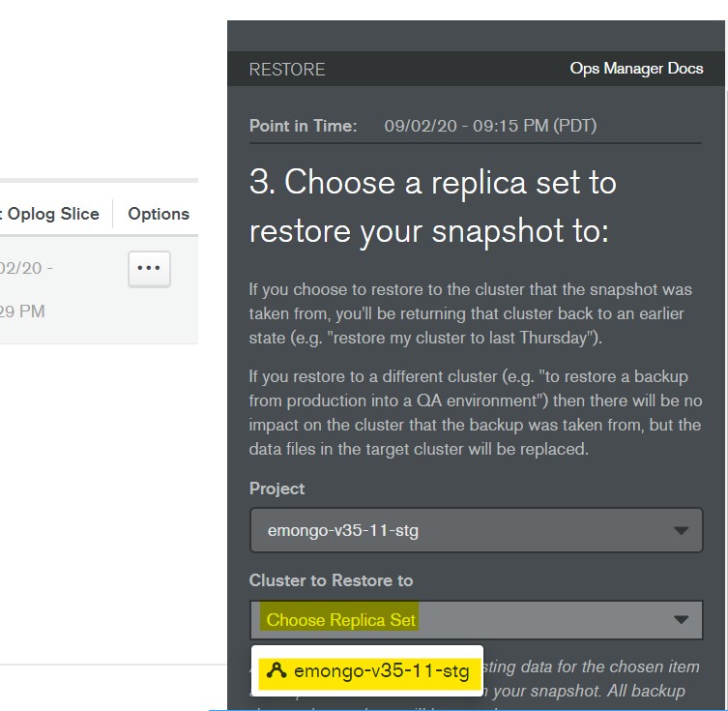Click the Project field label
The image size is (728, 711).
277,489
